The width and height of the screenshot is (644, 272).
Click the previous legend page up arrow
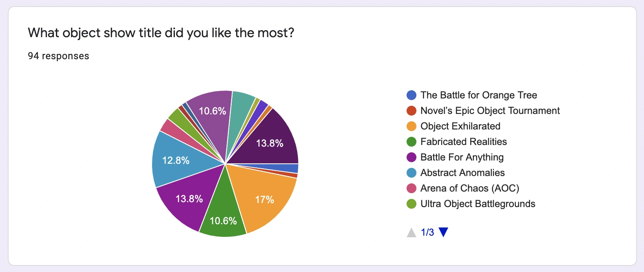(411, 233)
